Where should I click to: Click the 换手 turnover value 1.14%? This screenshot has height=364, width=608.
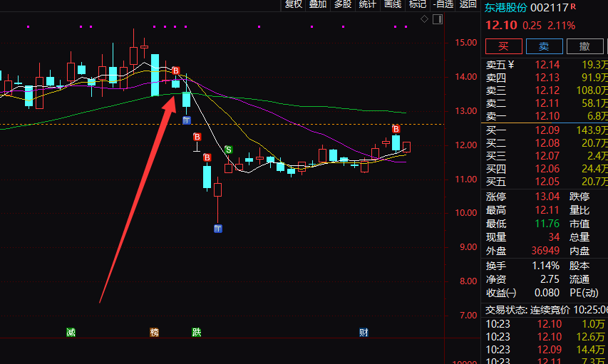click(545, 266)
